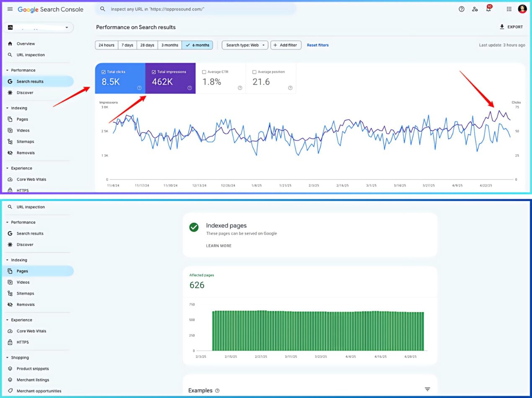
Task: Toggle the Total clicks checkbox
Action: [x=103, y=72]
